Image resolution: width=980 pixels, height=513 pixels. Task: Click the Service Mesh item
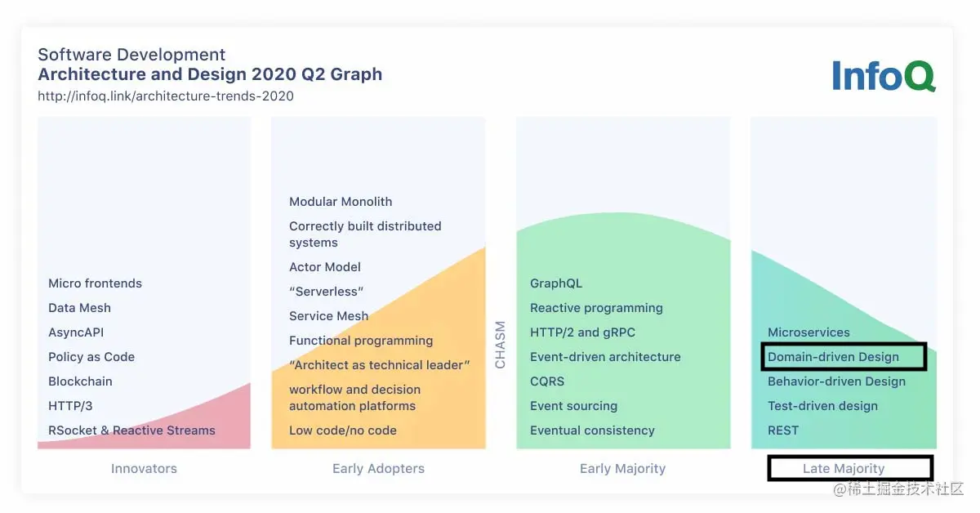pyautogui.click(x=328, y=316)
